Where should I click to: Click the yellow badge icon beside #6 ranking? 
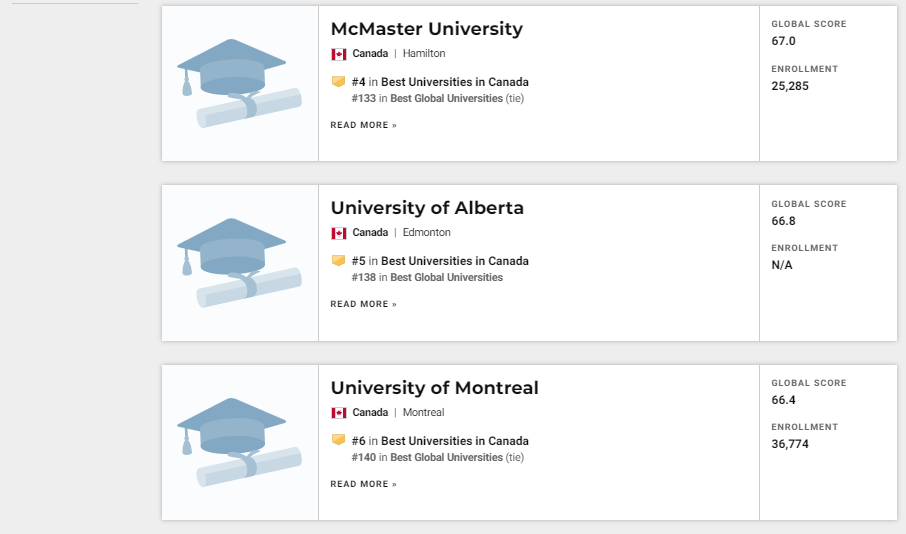tap(339, 440)
